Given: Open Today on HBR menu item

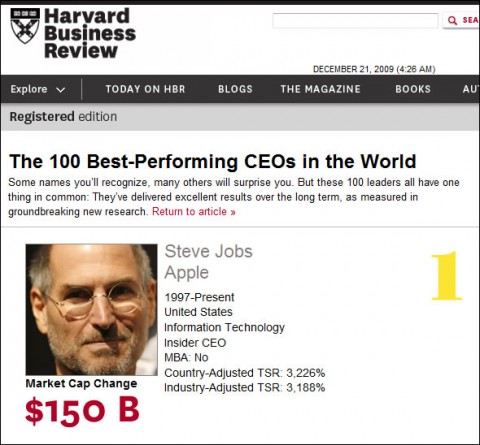Looking at the screenshot, I should 145,89.
